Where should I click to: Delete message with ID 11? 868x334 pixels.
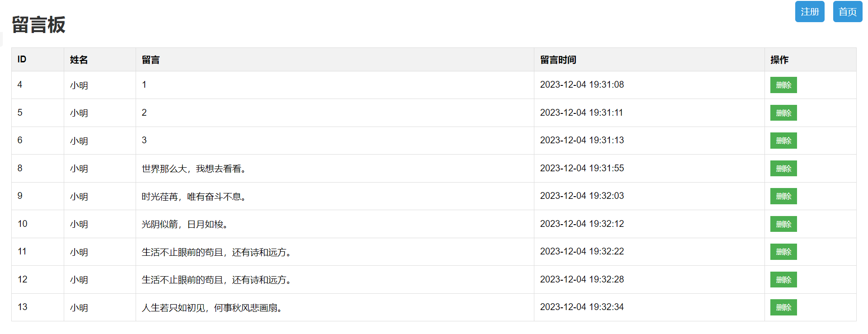(783, 252)
